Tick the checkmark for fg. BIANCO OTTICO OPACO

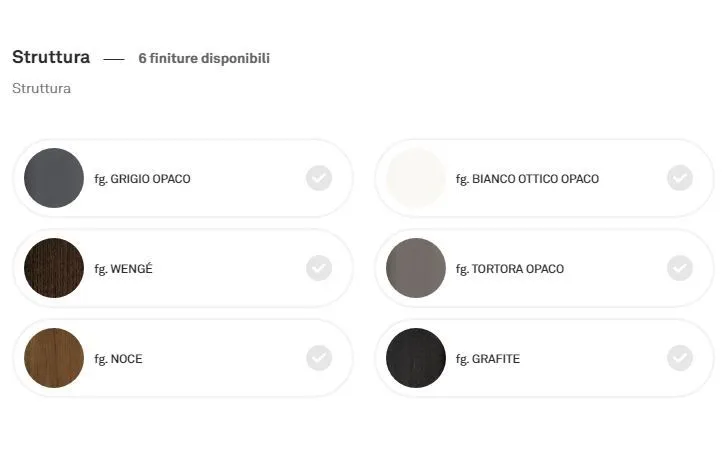coord(680,178)
